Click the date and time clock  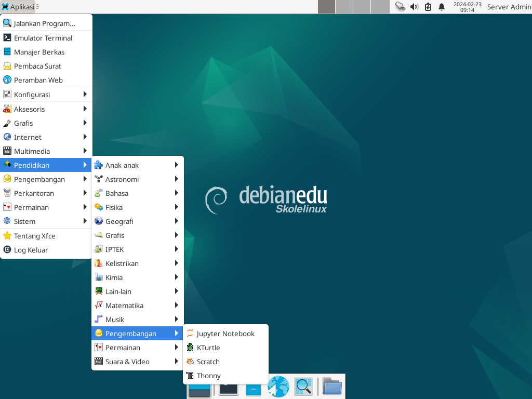[467, 7]
